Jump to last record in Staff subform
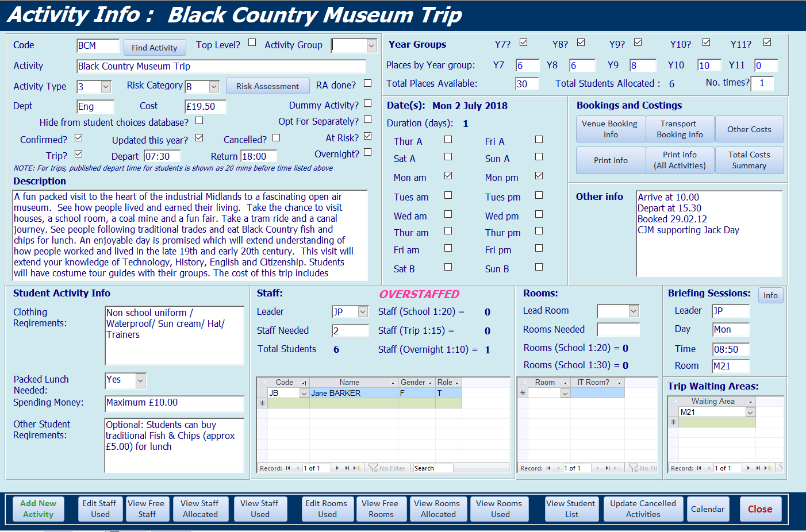 point(347,468)
